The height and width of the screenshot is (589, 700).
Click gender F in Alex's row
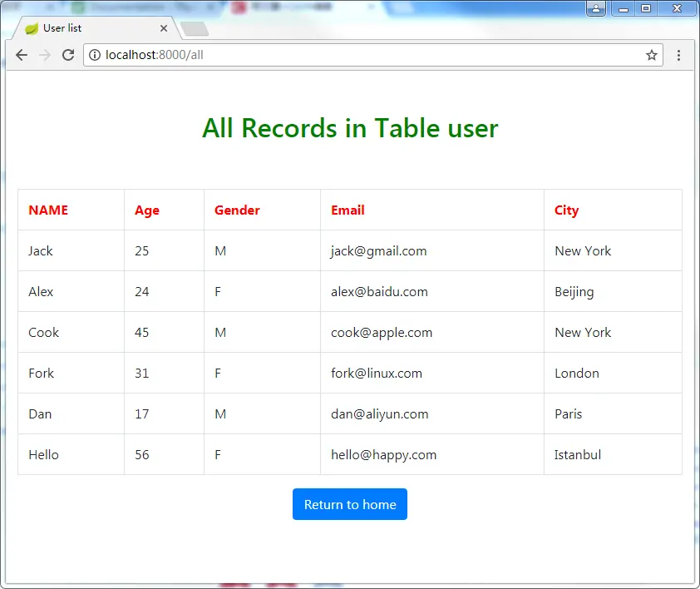(218, 291)
